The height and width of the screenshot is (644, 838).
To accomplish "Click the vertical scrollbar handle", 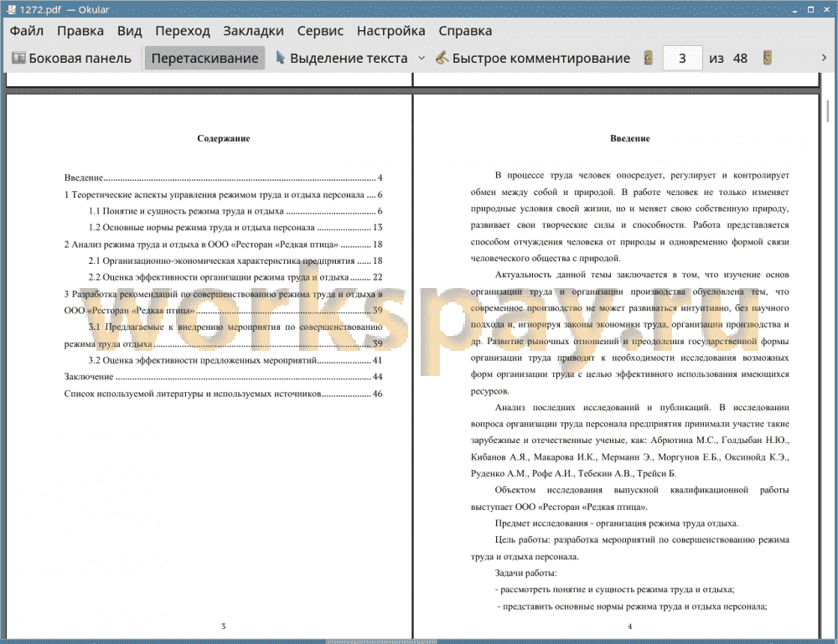I will tap(827, 111).
